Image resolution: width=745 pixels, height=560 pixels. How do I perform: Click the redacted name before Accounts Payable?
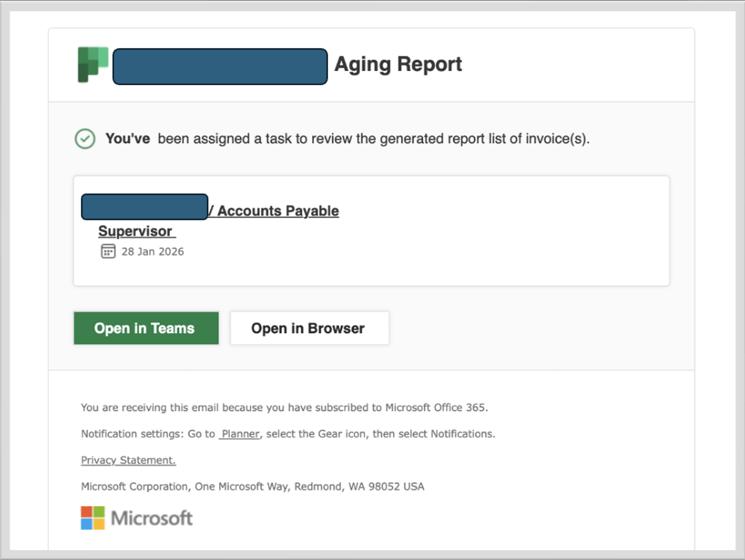(144, 207)
